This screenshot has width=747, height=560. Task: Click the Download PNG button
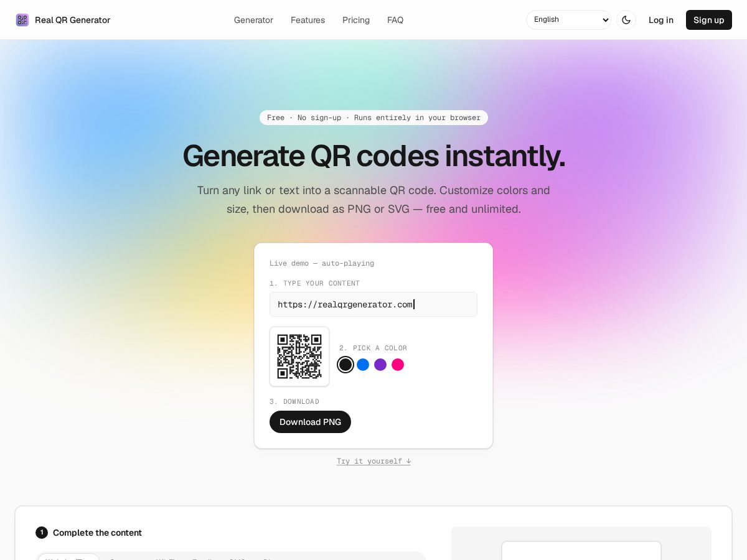click(x=310, y=422)
